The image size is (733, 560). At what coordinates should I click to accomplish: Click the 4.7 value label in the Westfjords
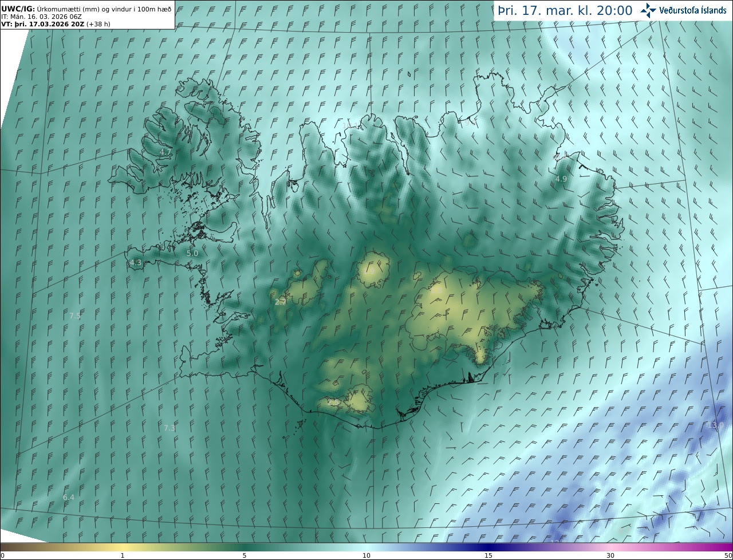point(165,152)
